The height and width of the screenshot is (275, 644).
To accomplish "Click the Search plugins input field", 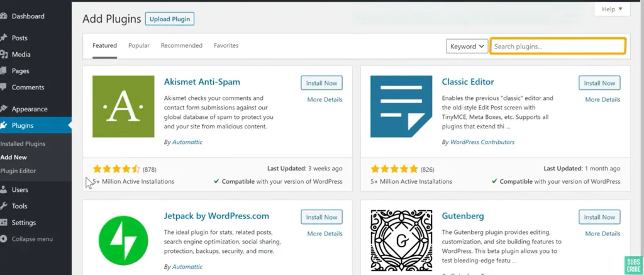I will point(558,47).
